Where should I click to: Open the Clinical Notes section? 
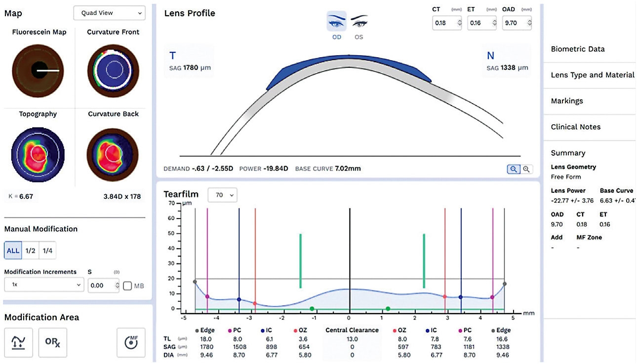[576, 127]
